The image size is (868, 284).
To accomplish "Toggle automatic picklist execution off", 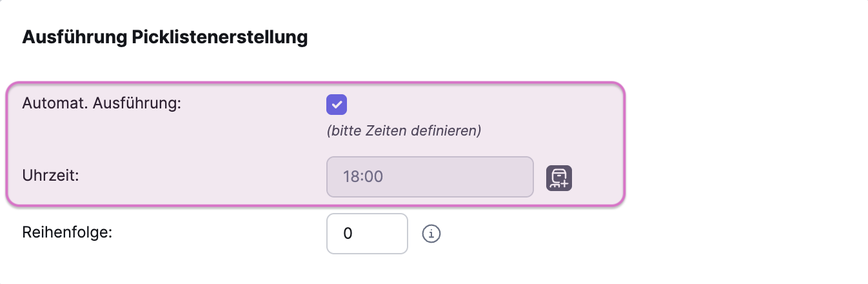I will pos(337,105).
